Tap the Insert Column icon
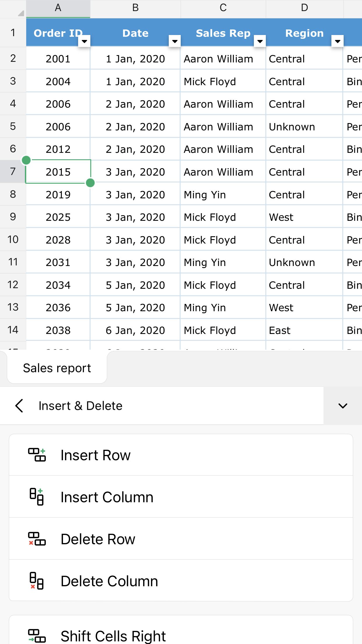 37,497
